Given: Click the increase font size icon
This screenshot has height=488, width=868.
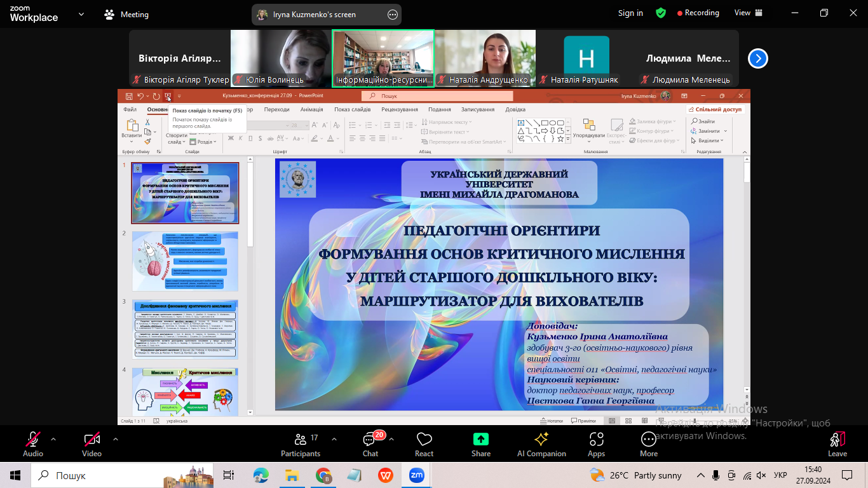Looking at the screenshot, I should click(x=315, y=125).
